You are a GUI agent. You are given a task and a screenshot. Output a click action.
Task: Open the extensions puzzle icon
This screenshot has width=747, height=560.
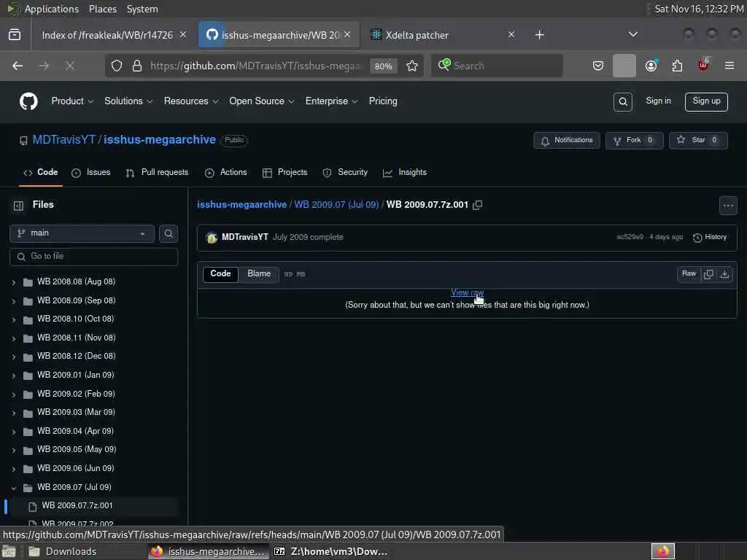(677, 66)
